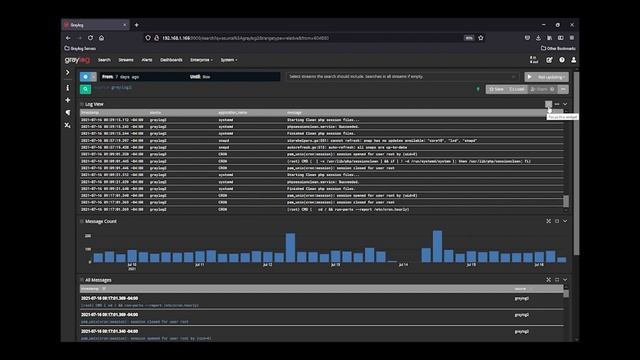The width and height of the screenshot is (640, 360).
Task: Open the Streams menu item
Action: point(126,60)
